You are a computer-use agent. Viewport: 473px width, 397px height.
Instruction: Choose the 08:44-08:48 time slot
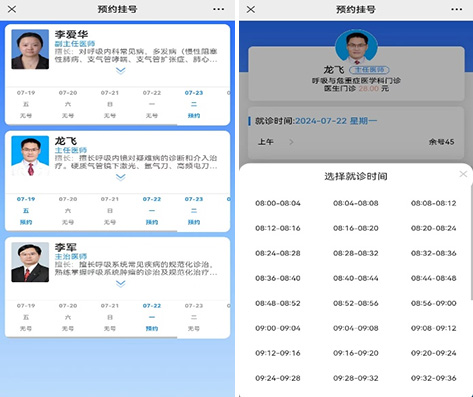[x=433, y=278]
